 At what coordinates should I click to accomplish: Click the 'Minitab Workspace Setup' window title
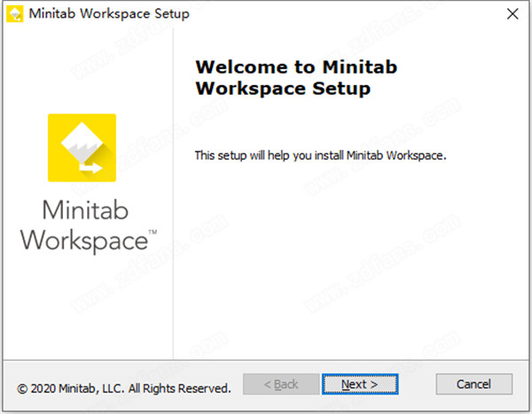pyautogui.click(x=109, y=14)
